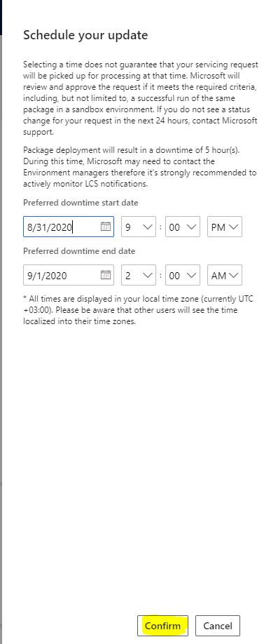
Task: Open the end date calendar picker
Action: [106, 275]
